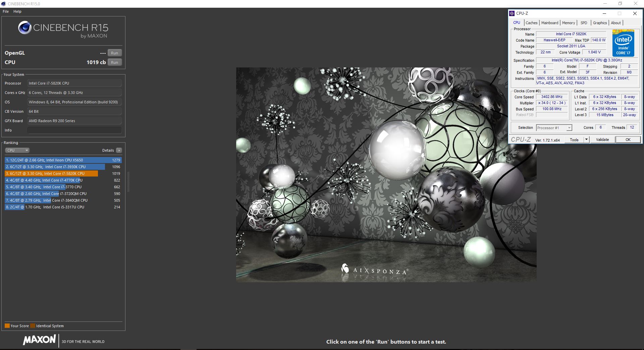Open the File menu
The image size is (644, 350).
click(x=6, y=11)
